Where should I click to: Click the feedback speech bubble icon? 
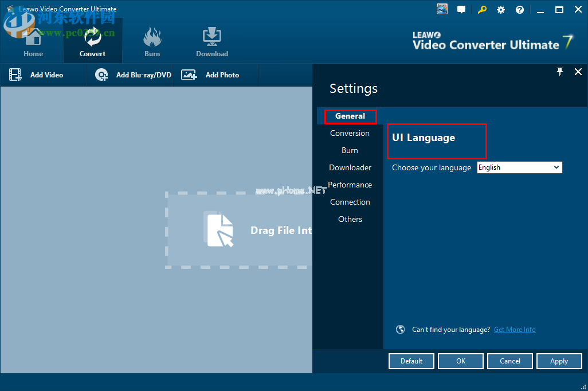click(x=461, y=9)
